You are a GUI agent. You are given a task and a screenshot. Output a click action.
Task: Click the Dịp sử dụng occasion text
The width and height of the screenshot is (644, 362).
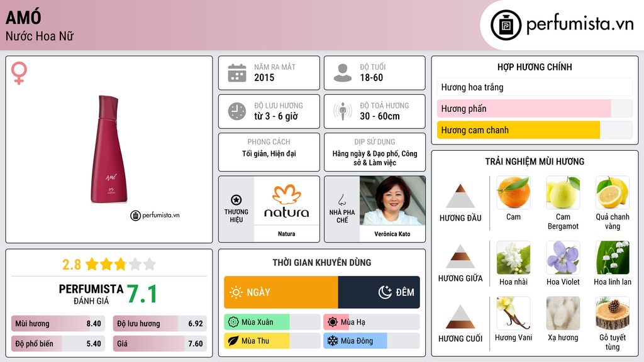point(375,158)
